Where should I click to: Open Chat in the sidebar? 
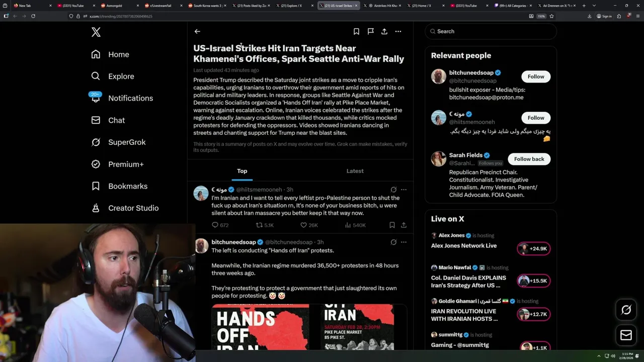pyautogui.click(x=108, y=120)
